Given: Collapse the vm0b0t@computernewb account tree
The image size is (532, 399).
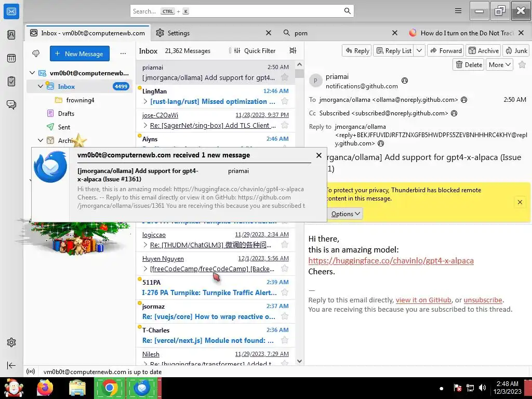Looking at the screenshot, I should [32, 73].
